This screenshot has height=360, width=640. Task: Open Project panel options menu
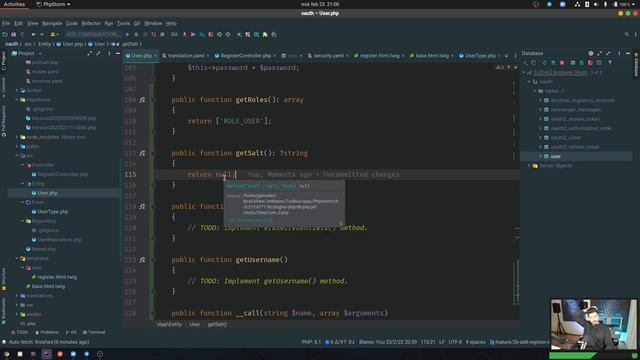(x=109, y=53)
